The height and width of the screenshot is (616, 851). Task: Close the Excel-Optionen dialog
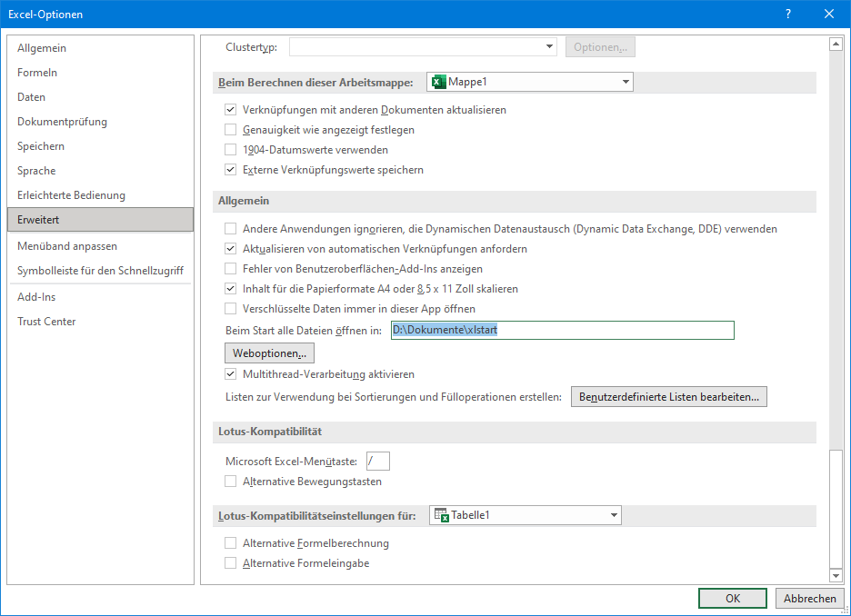click(x=829, y=15)
